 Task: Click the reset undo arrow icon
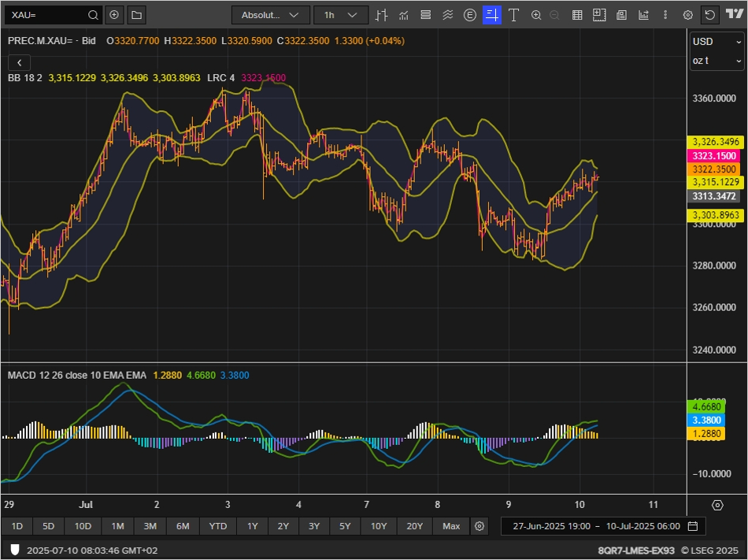point(710,15)
